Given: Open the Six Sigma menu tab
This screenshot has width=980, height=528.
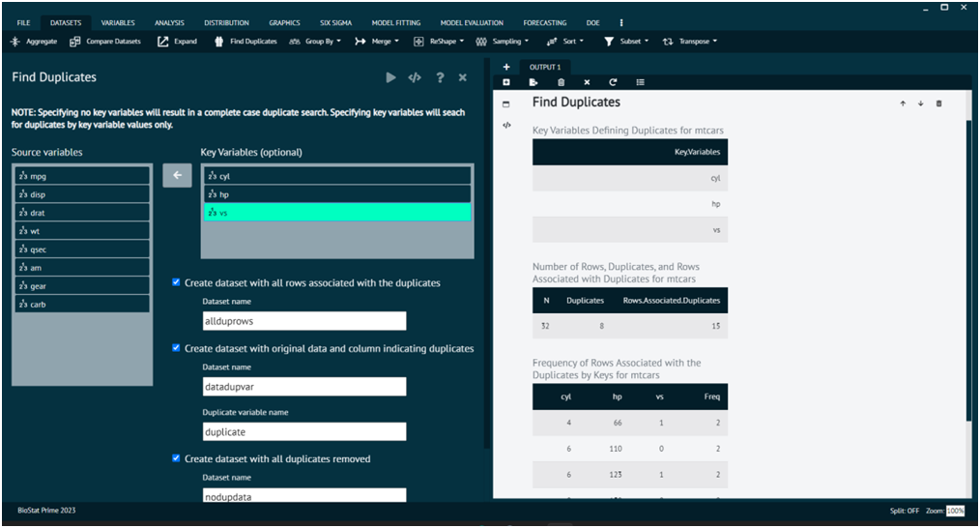Looking at the screenshot, I should 335,22.
